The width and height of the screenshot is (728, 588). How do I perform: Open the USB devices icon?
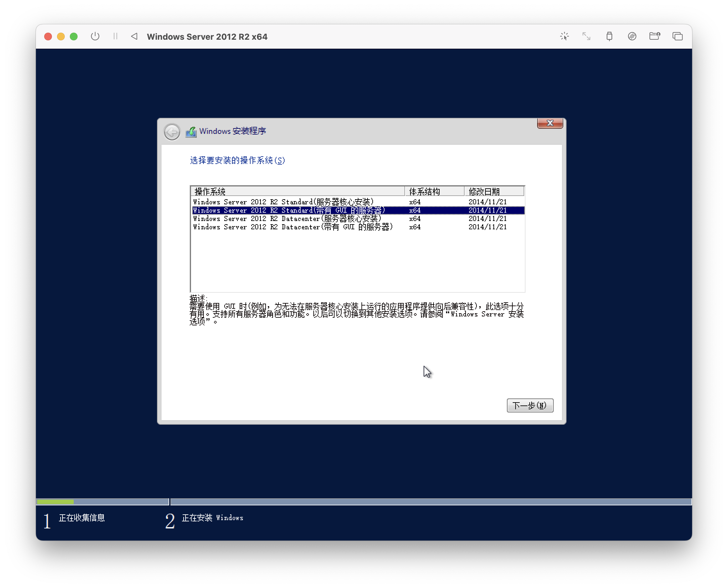tap(609, 36)
